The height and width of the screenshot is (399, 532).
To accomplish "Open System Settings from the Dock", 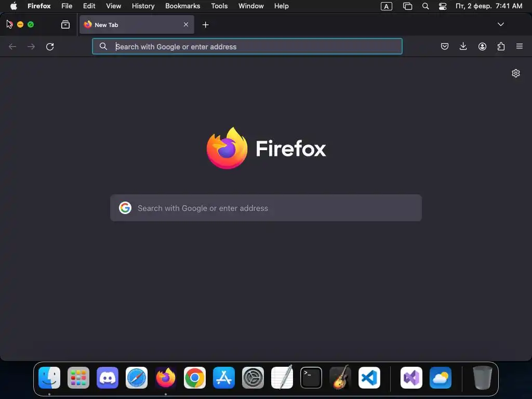I will pos(253,378).
